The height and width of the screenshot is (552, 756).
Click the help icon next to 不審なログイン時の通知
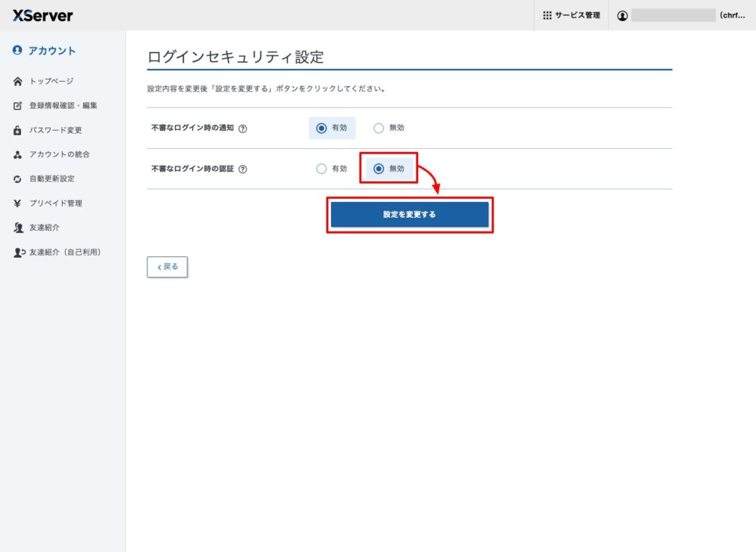[243, 129]
